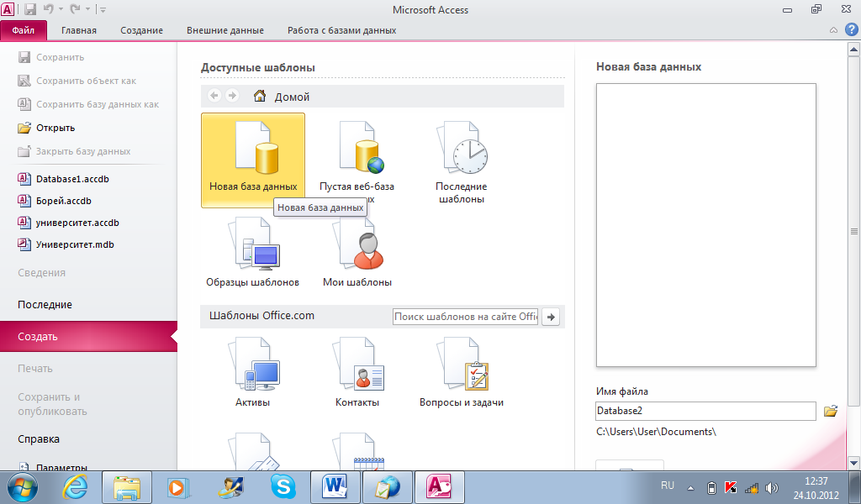This screenshot has width=861, height=504.
Task: Click the browse folder icon for file location
Action: [x=831, y=411]
